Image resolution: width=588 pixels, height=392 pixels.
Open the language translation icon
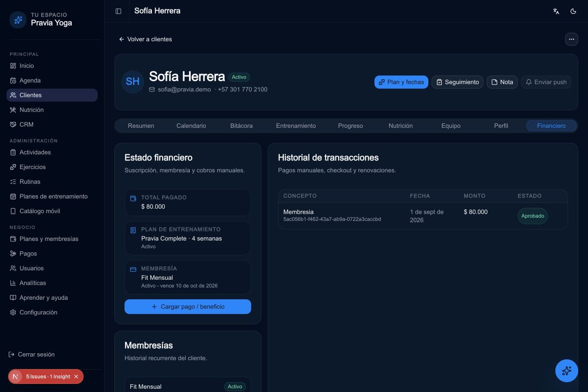coord(556,11)
